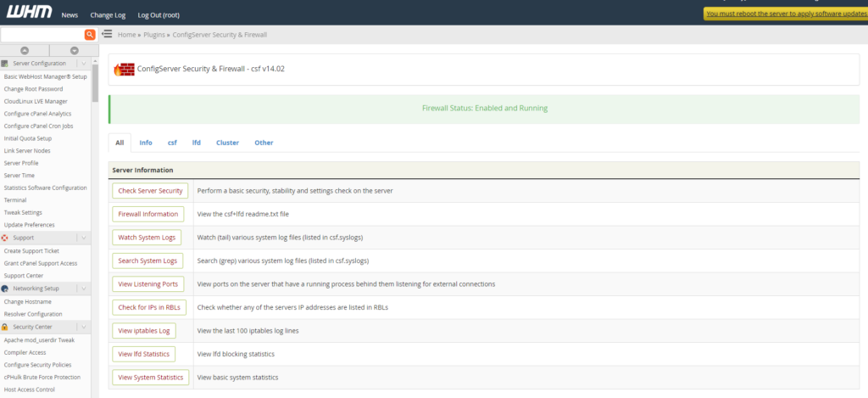Click the Security Center padlock icon
Viewport: 868px width, 398px height.
(5, 327)
